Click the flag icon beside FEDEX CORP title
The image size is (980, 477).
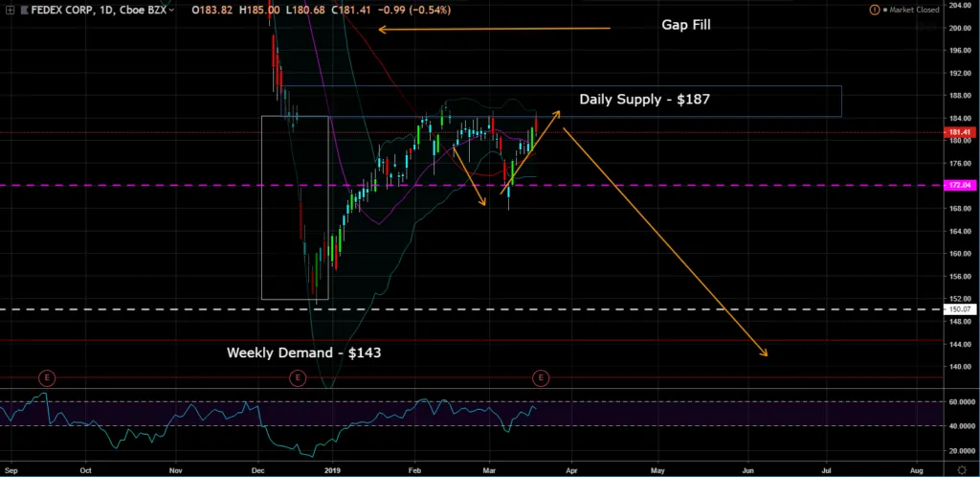pyautogui.click(x=24, y=11)
